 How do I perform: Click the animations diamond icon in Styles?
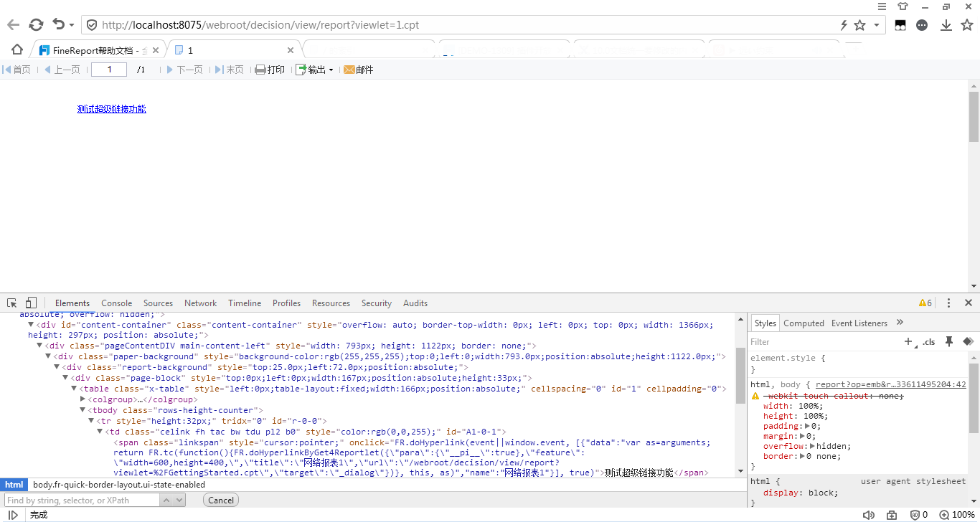pos(968,342)
